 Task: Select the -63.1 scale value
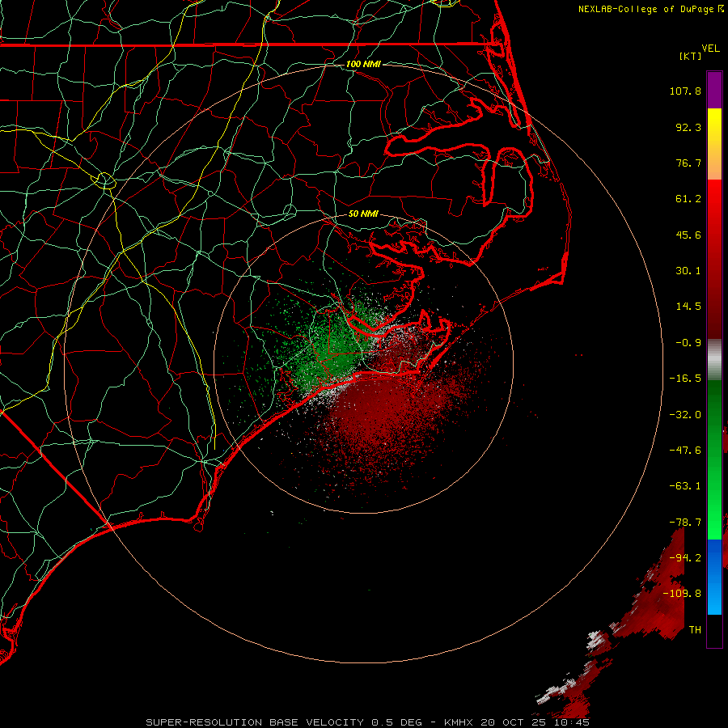[685, 486]
